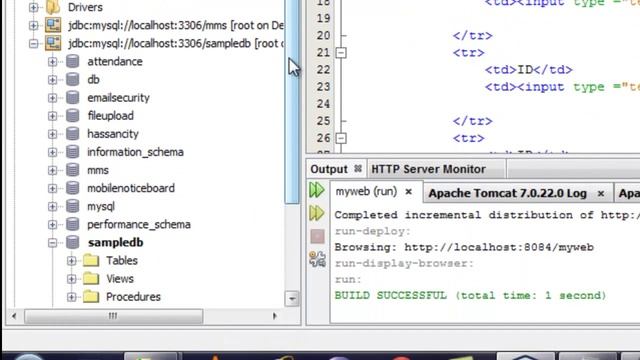This screenshot has width=640, height=360.
Task: Expand the fileupload database node
Action: click(x=52, y=116)
